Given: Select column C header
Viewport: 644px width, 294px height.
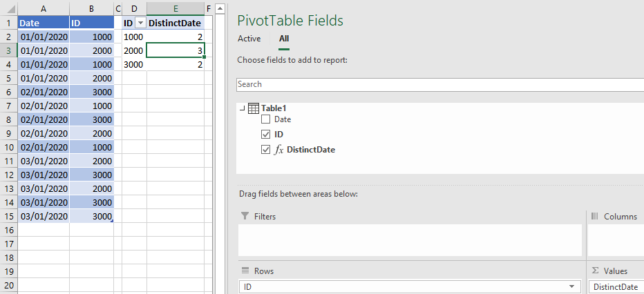Looking at the screenshot, I should (x=118, y=8).
